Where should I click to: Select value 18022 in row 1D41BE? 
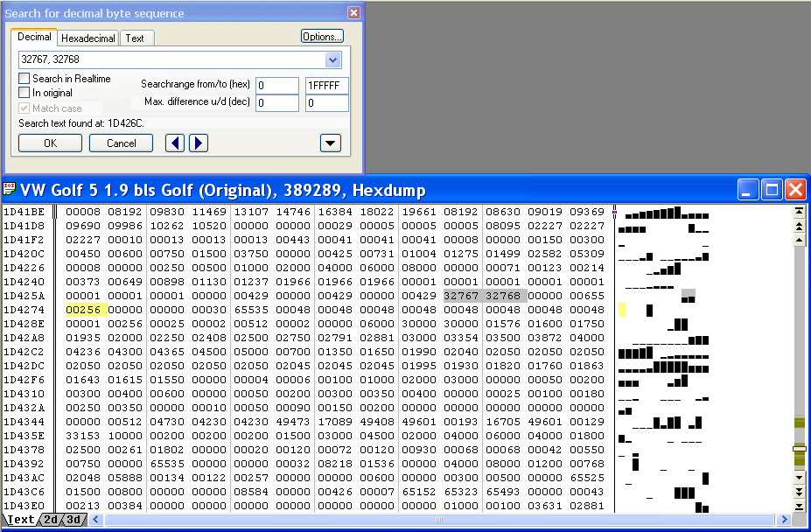tap(377, 212)
